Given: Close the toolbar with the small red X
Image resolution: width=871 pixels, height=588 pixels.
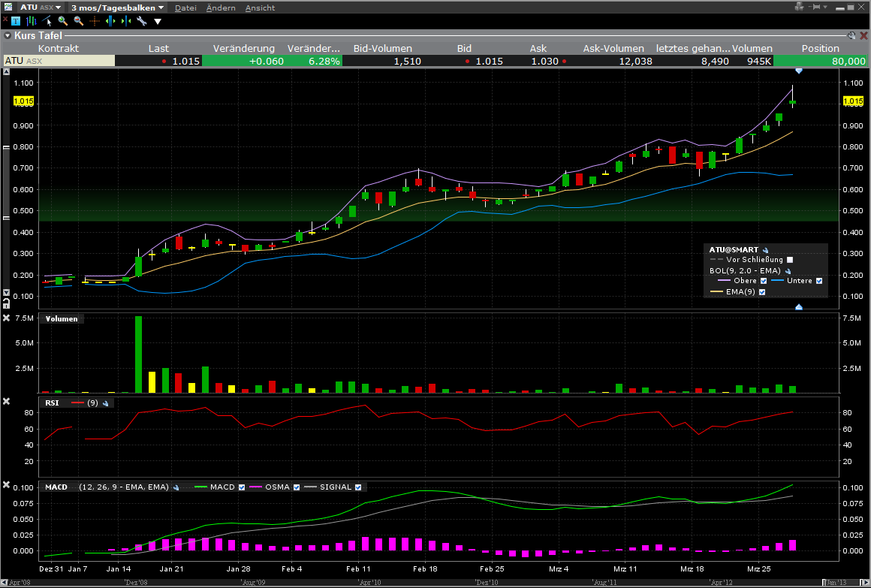Looking at the screenshot, I should (x=5, y=18).
